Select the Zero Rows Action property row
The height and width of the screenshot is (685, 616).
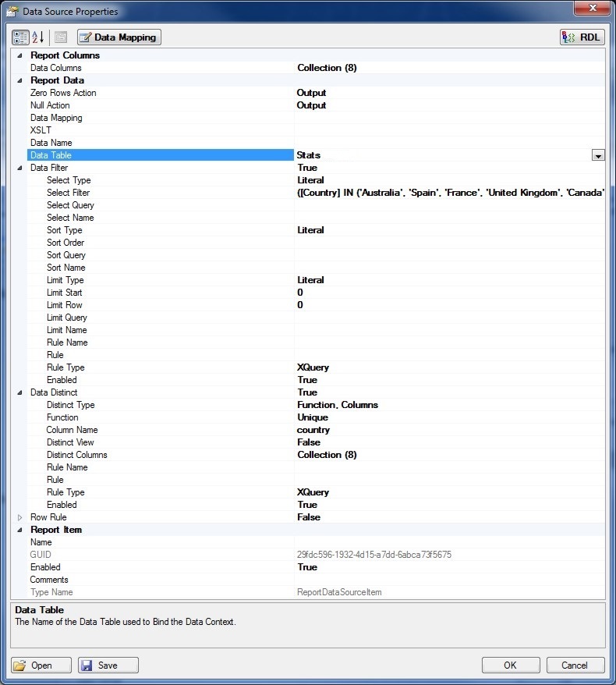click(x=62, y=93)
